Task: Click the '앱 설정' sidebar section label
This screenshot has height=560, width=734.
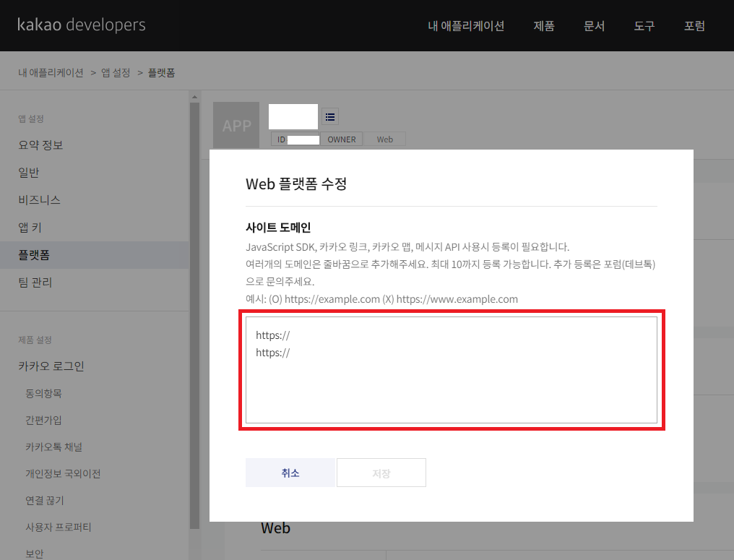Action: [x=31, y=119]
